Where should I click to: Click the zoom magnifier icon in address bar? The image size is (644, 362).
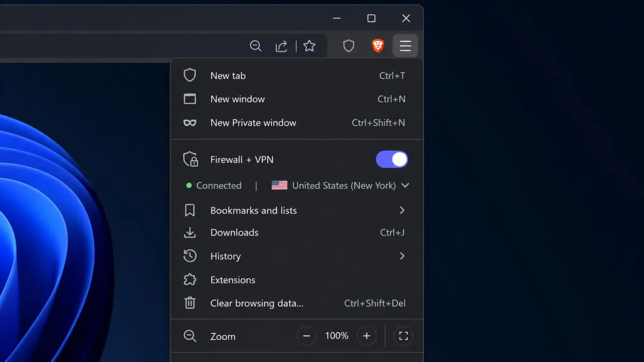coord(256,46)
